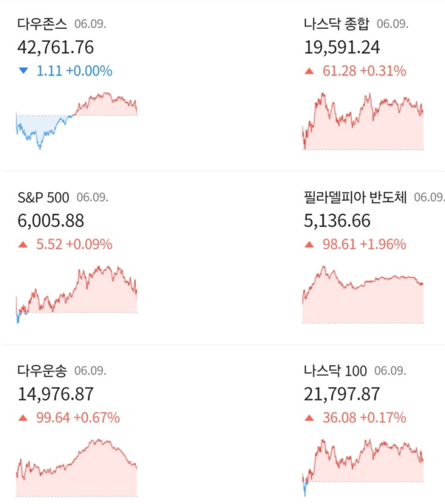The width and height of the screenshot is (445, 504).
Task: Open the 필라델피아 반도체 index title
Action: pos(355,198)
